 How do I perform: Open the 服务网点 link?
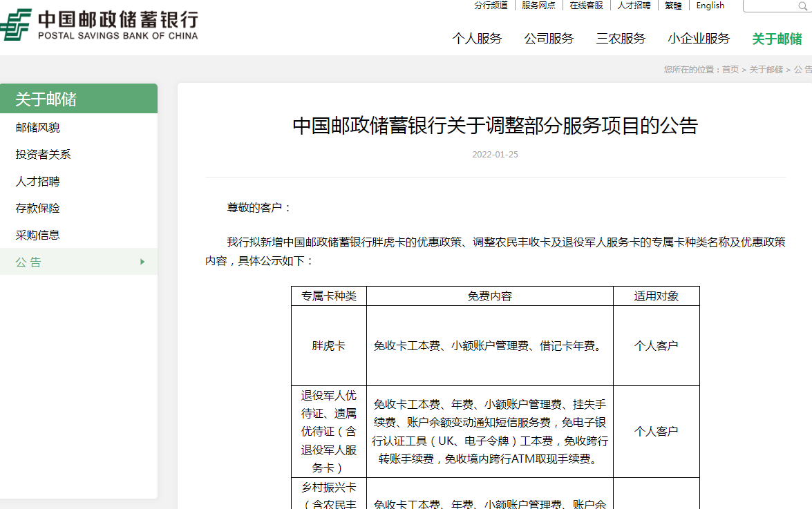point(538,5)
